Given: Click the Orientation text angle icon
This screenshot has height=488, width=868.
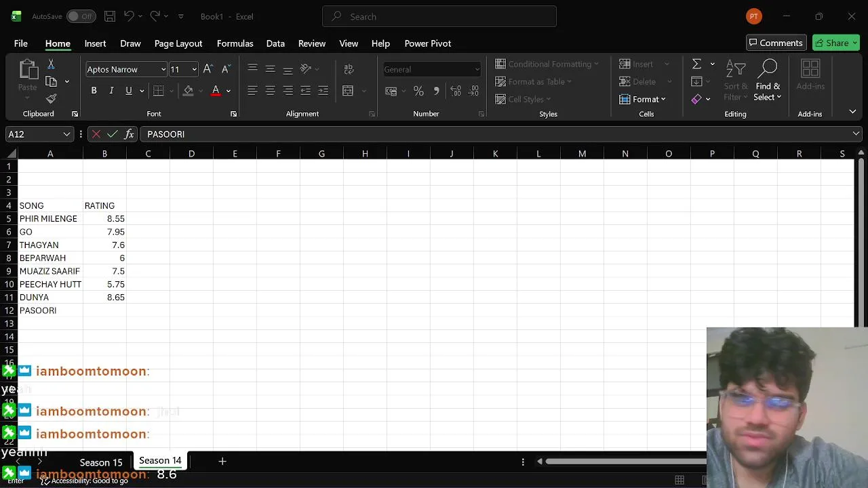Looking at the screenshot, I should [306, 68].
